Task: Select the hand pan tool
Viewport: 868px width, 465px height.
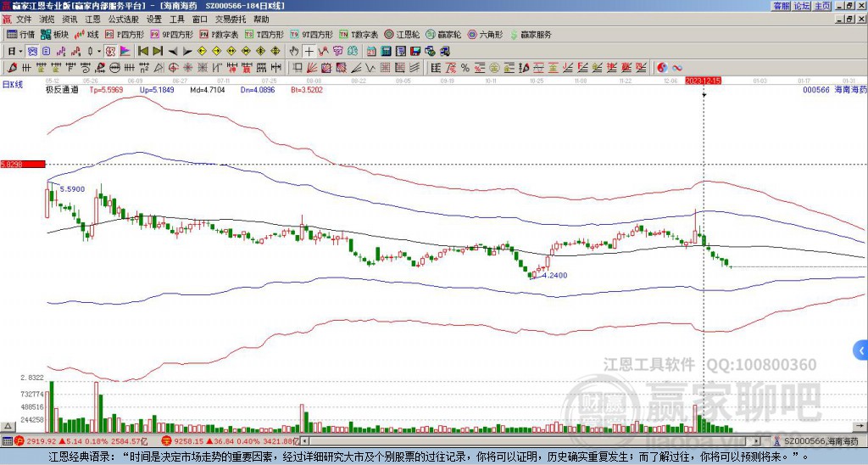Action: [294, 51]
